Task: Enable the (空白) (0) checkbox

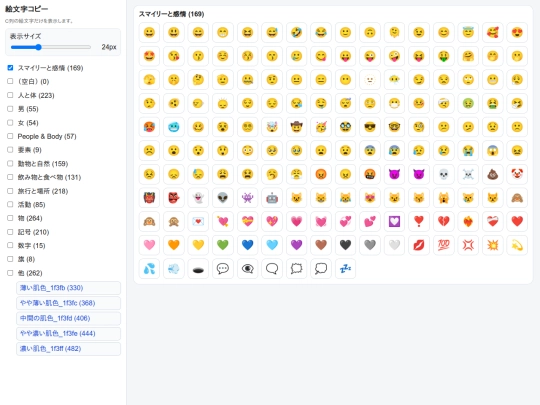Action: point(10,81)
